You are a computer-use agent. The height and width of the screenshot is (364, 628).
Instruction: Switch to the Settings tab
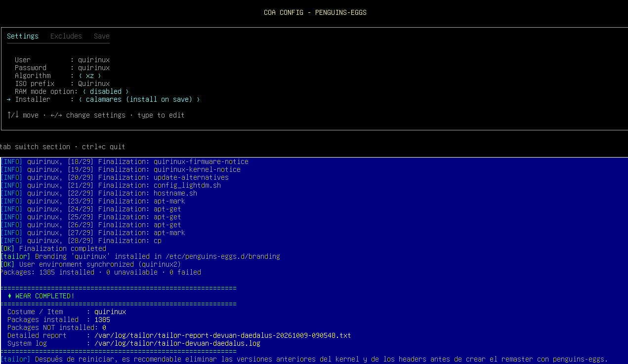pos(23,36)
